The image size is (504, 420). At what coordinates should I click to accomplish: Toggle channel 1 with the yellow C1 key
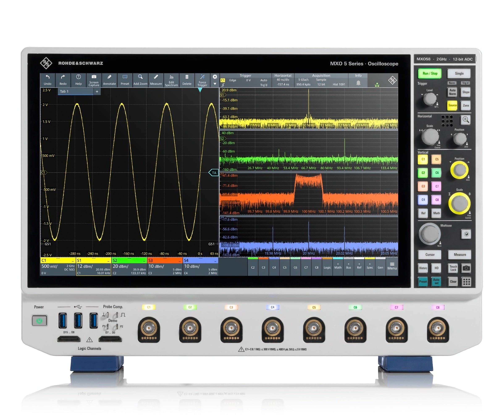423,159
